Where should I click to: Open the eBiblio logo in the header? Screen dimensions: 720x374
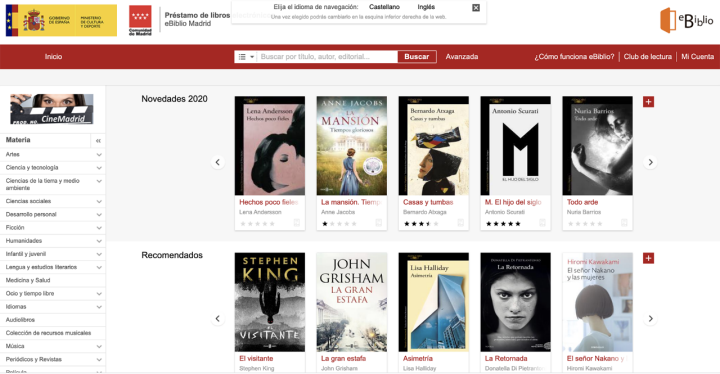[686, 20]
